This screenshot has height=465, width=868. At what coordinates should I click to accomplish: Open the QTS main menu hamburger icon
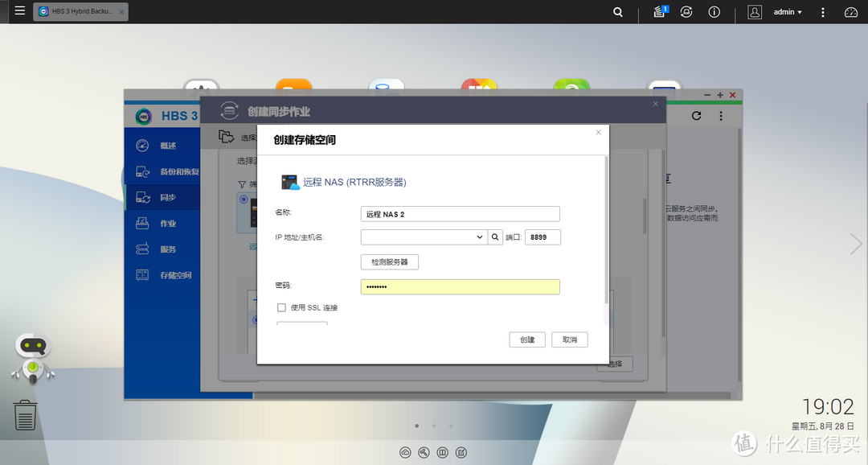20,10
